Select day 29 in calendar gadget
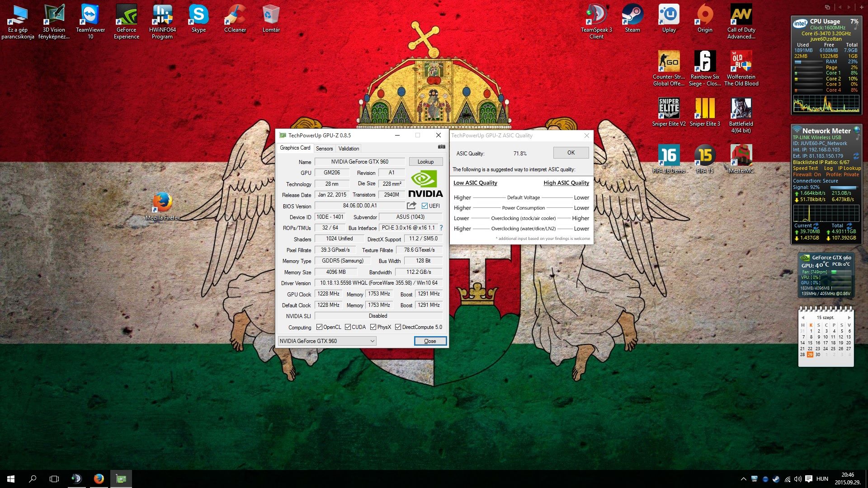 point(810,355)
